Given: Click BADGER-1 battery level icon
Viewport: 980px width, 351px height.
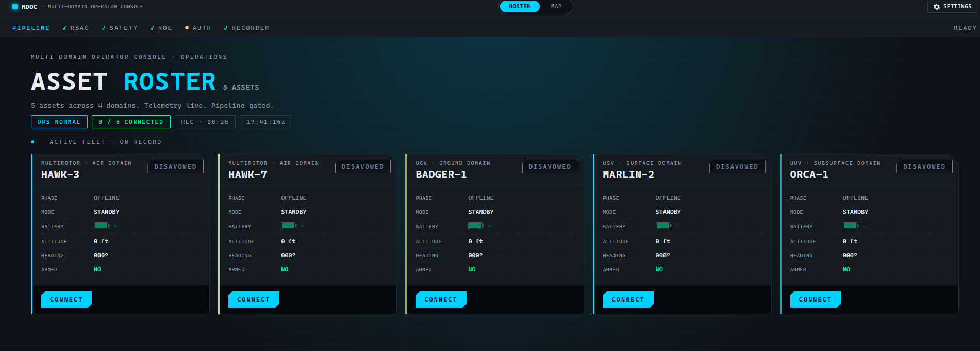Looking at the screenshot, I should (476, 226).
